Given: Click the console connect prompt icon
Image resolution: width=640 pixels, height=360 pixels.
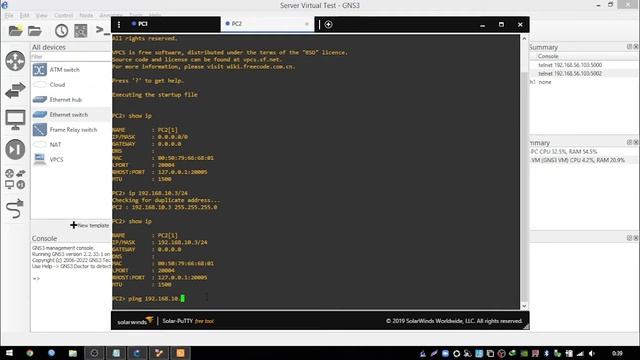Looking at the screenshot, I should pyautogui.click(x=102, y=30).
